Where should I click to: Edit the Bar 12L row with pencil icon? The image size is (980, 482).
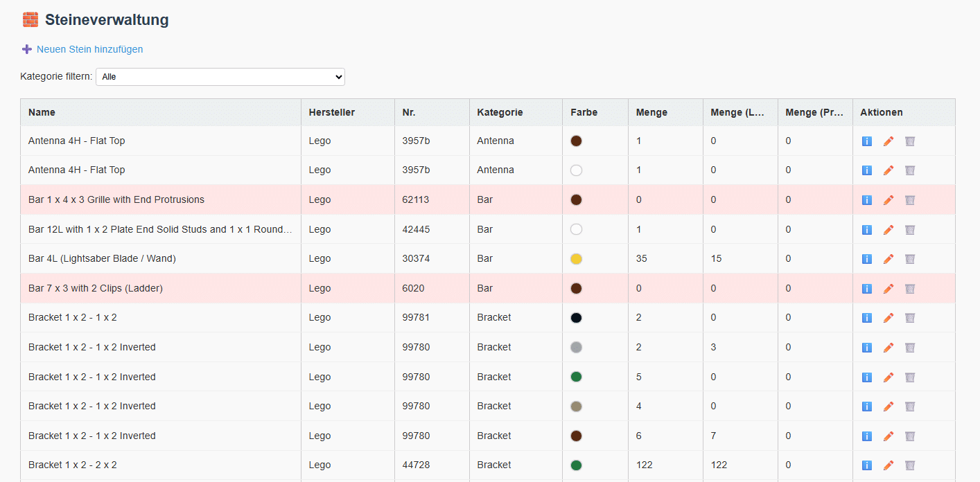pyautogui.click(x=888, y=230)
